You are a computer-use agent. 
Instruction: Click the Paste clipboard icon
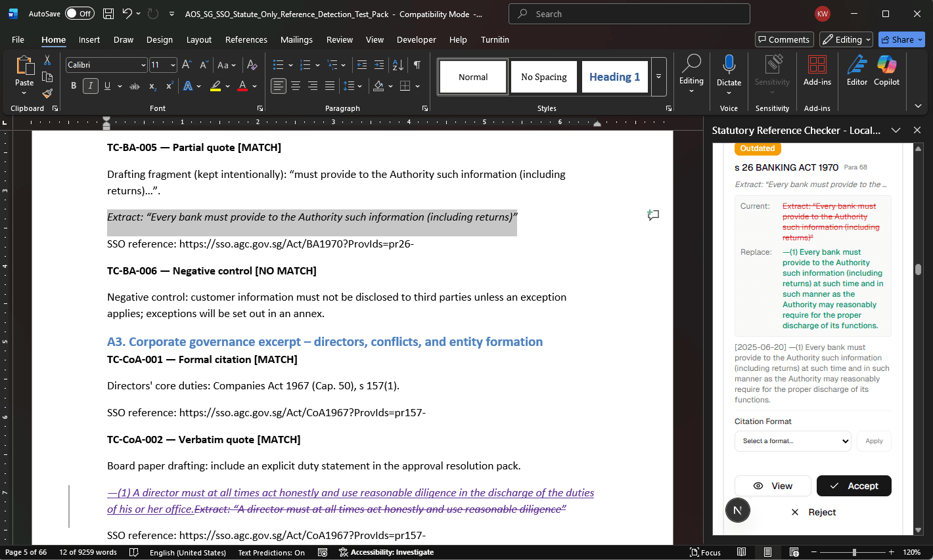pos(24,66)
